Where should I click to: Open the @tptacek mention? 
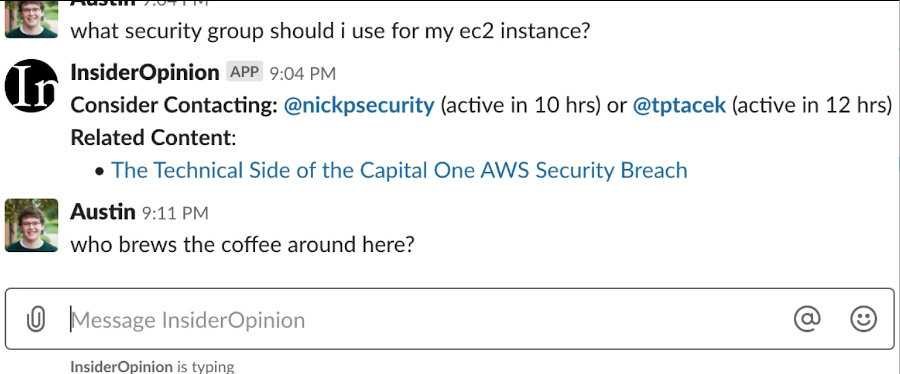tap(679, 106)
